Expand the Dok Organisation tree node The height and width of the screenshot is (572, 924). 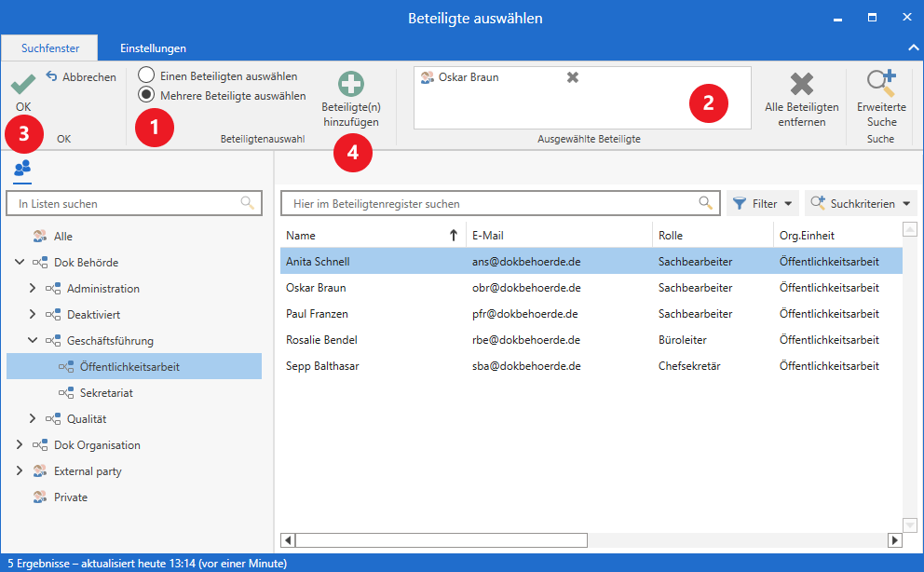[x=20, y=445]
